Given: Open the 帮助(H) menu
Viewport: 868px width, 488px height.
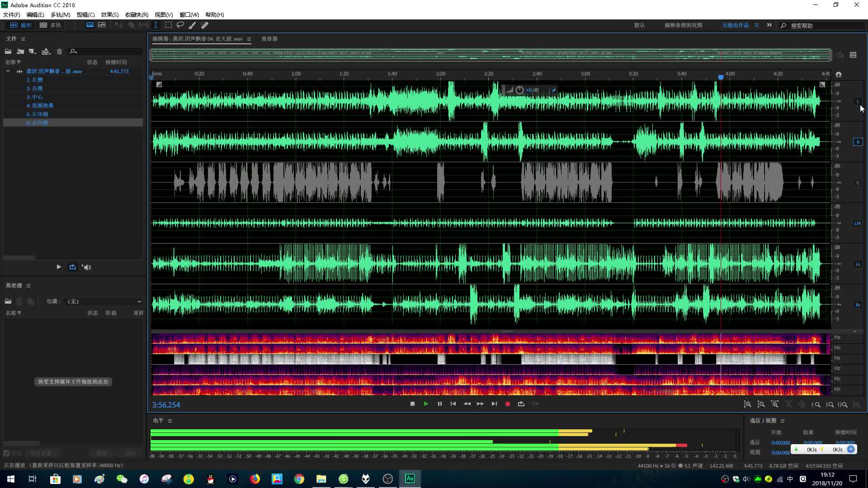Looking at the screenshot, I should click(x=215, y=14).
